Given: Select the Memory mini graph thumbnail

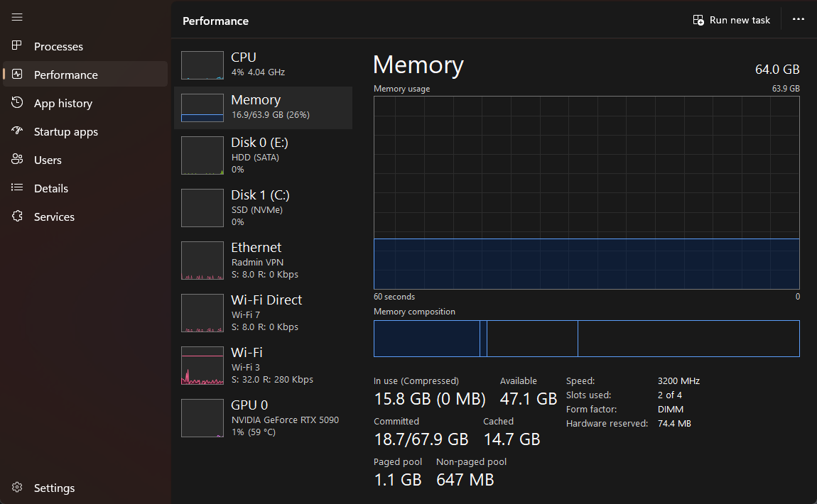Looking at the screenshot, I should pos(202,108).
